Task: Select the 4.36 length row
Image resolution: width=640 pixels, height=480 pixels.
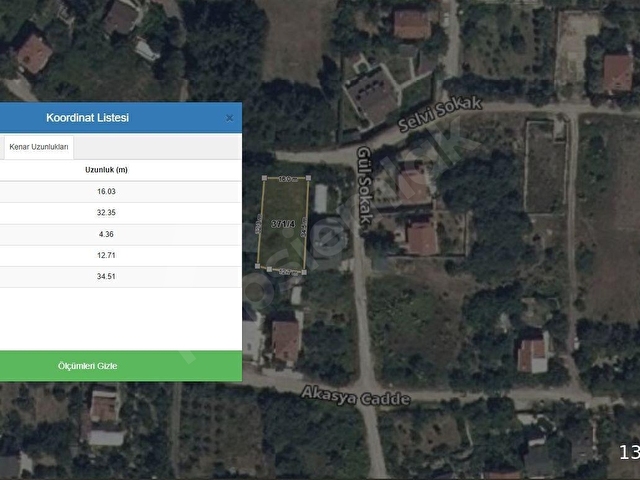Action: [121, 234]
